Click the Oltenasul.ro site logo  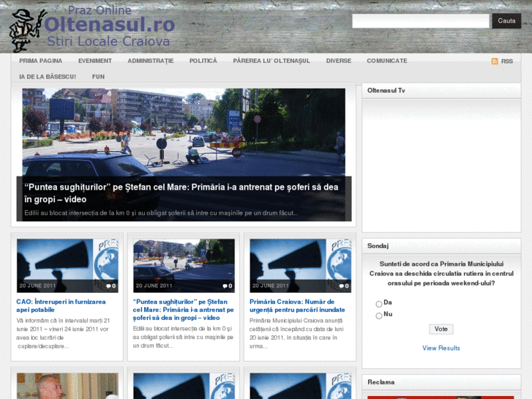pyautogui.click(x=91, y=27)
